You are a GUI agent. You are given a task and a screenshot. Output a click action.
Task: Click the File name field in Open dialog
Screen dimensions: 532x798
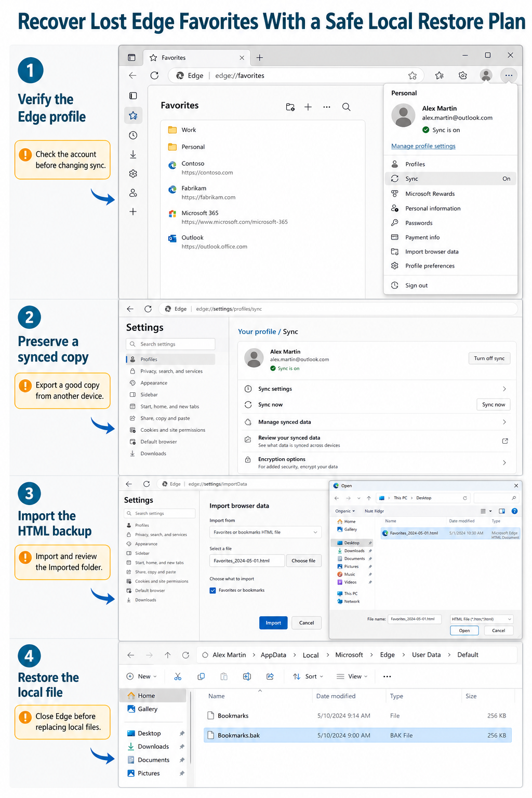[415, 619]
